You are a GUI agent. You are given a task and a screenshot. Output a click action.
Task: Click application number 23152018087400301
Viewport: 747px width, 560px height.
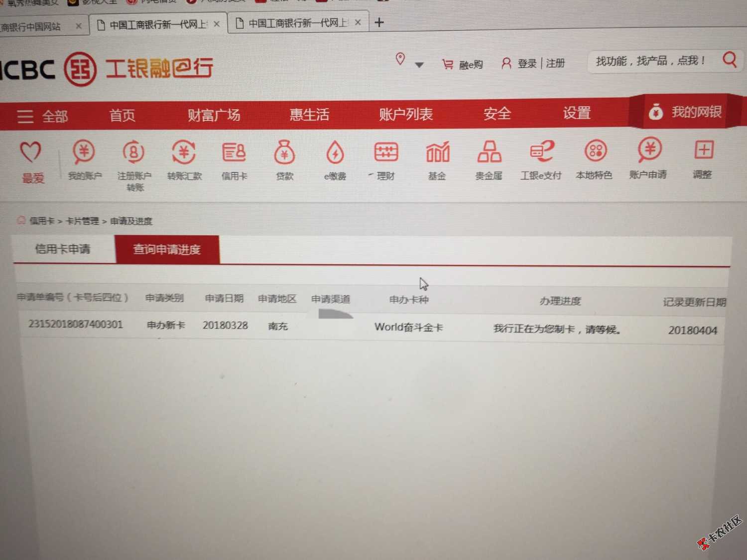click(75, 324)
